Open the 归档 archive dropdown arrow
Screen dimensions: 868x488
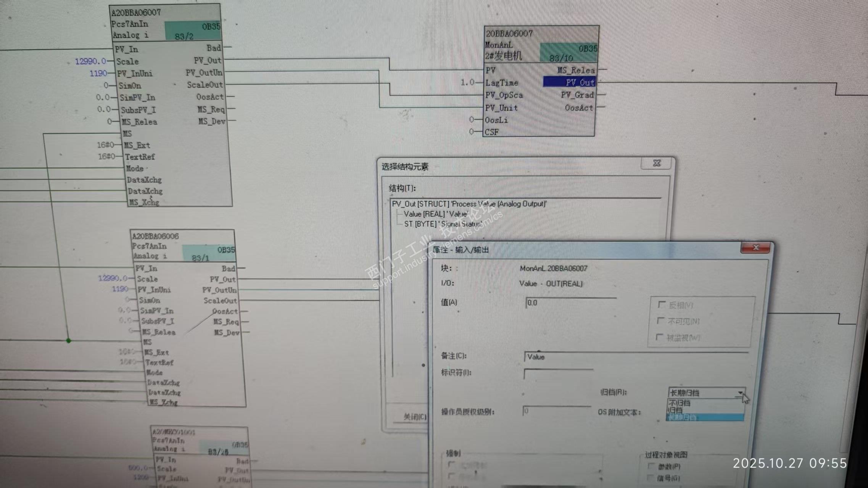[740, 393]
